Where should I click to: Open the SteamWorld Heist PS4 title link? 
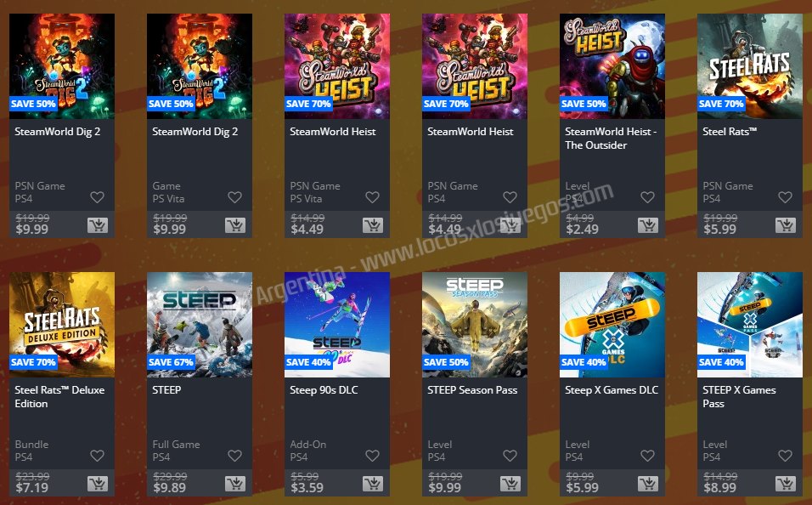pos(471,132)
